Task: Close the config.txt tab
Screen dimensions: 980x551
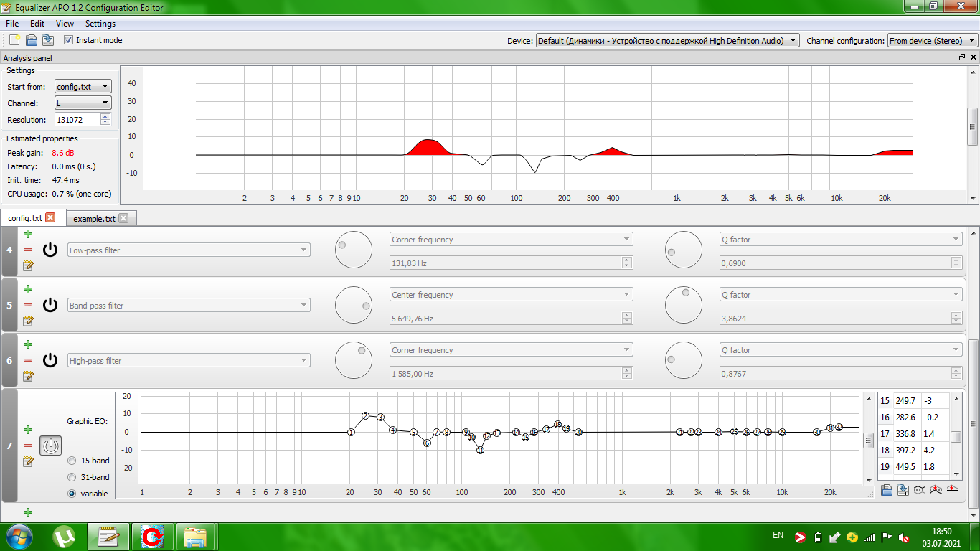Action: pyautogui.click(x=50, y=217)
